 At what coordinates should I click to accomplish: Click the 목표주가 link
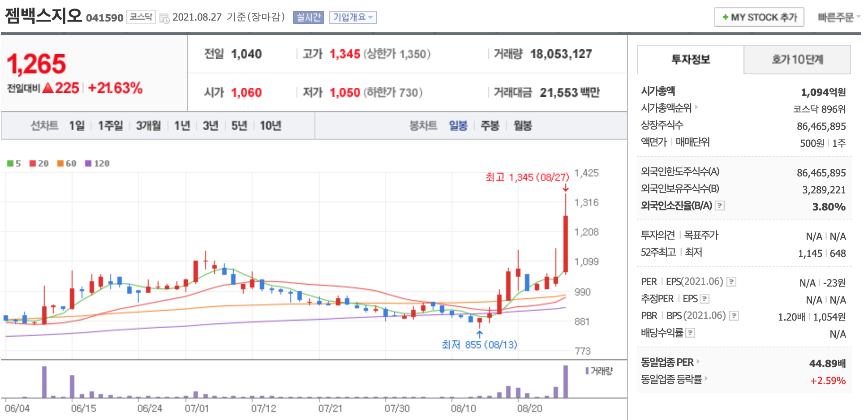point(701,235)
